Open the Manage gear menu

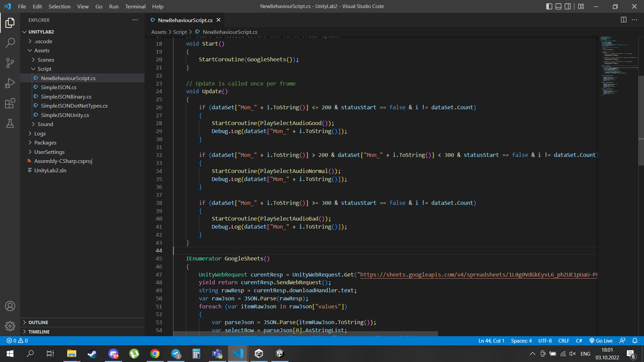tap(10, 326)
